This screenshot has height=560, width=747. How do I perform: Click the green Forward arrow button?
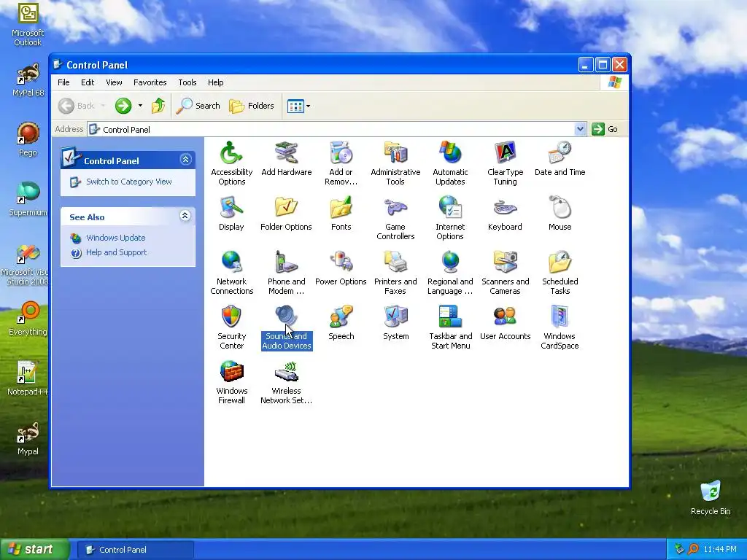coord(123,106)
